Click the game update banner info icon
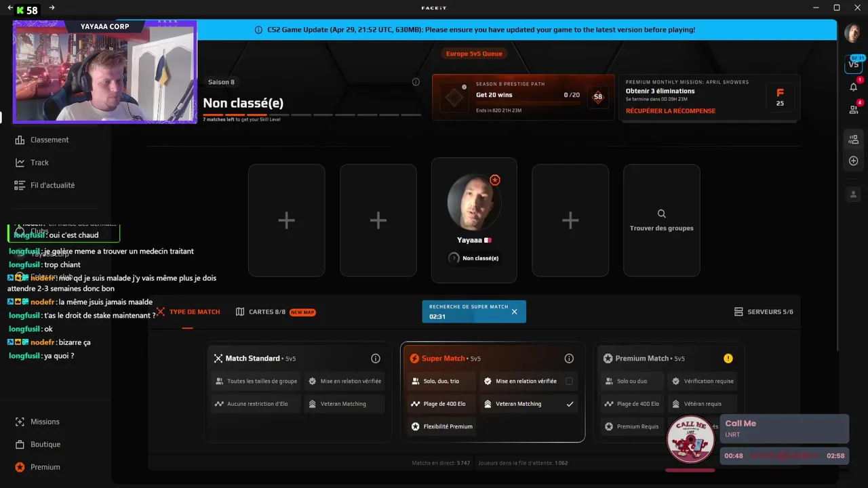The height and width of the screenshot is (488, 868). coord(258,30)
